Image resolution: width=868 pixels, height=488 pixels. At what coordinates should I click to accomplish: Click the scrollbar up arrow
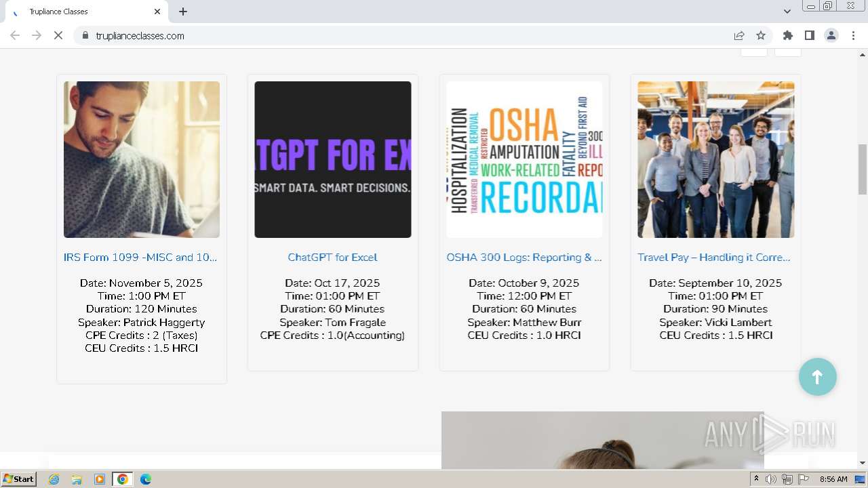[x=863, y=54]
